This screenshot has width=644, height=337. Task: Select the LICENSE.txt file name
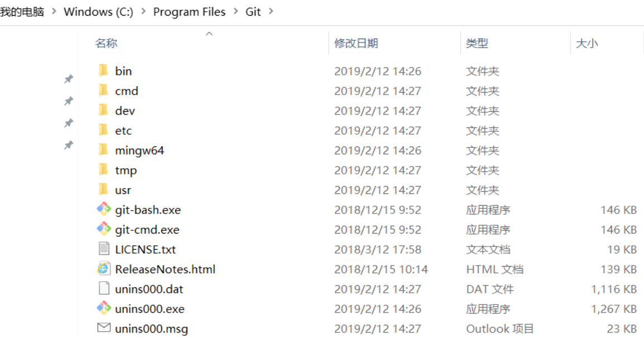pyautogui.click(x=146, y=249)
